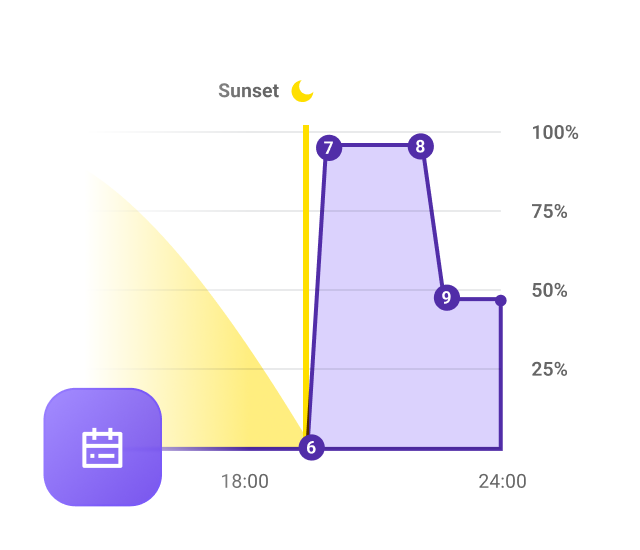
Task: Click the 18:00 time axis label
Action: click(244, 481)
